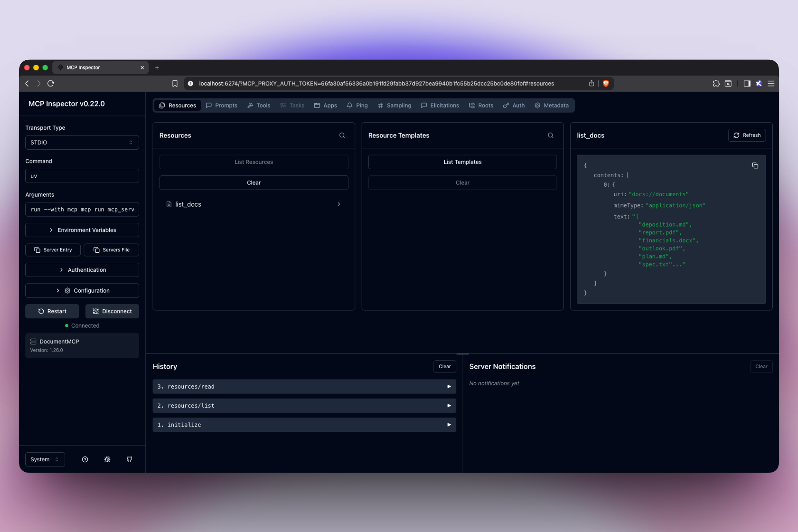The height and width of the screenshot is (532, 798).
Task: Clear the Server Notifications list
Action: point(761,367)
